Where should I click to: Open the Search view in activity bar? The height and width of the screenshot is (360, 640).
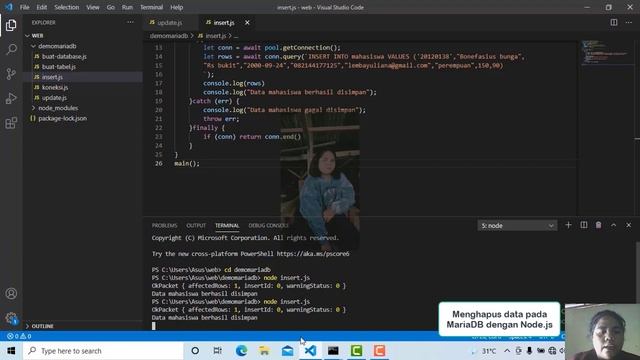[x=11, y=50]
